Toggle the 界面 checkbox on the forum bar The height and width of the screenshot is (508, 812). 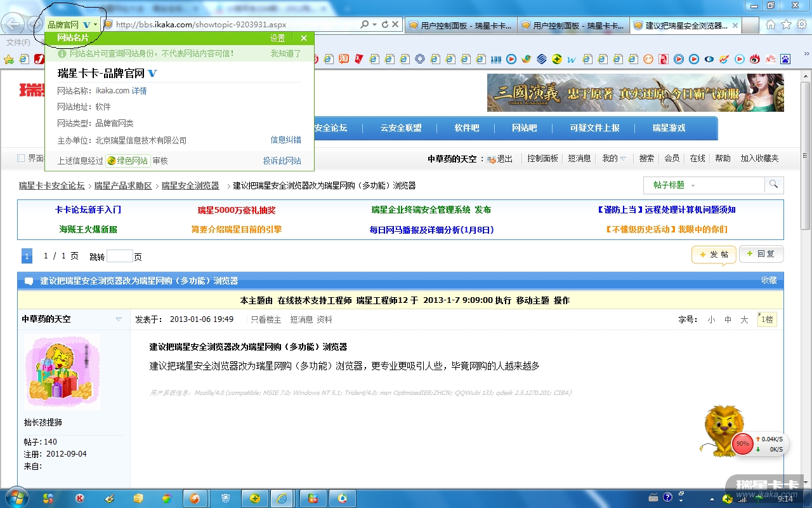pyautogui.click(x=21, y=158)
